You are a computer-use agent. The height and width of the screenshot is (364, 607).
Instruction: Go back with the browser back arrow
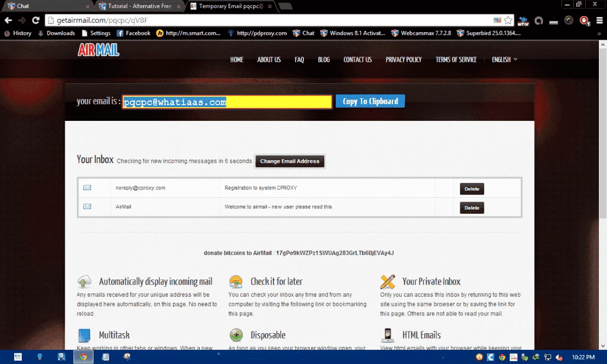[8, 20]
